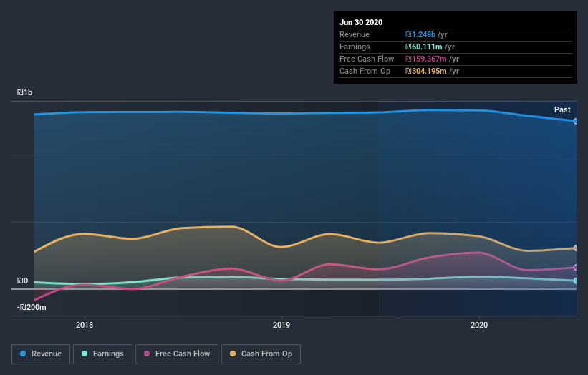
Task: Click the pink Free Cash Flow endpoint marker
Action: point(575,268)
